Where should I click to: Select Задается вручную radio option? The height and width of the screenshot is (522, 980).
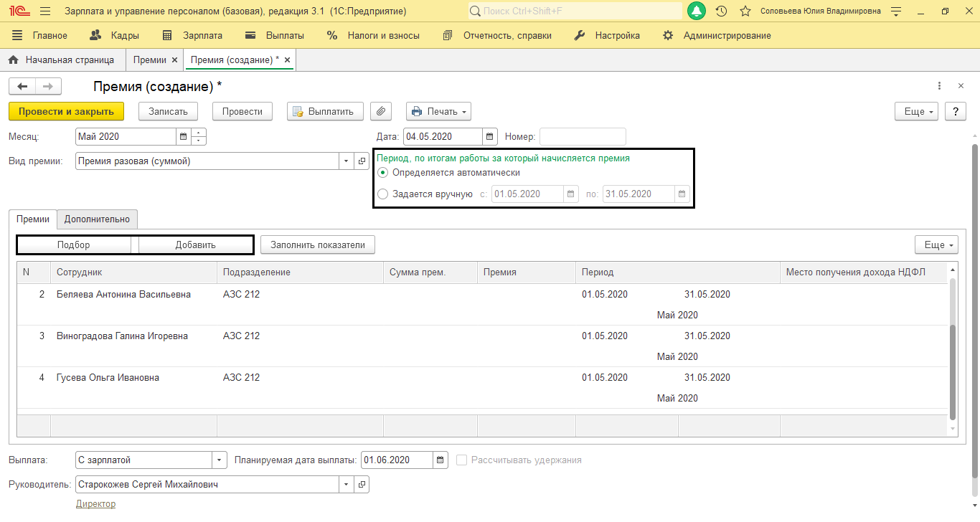tap(382, 194)
